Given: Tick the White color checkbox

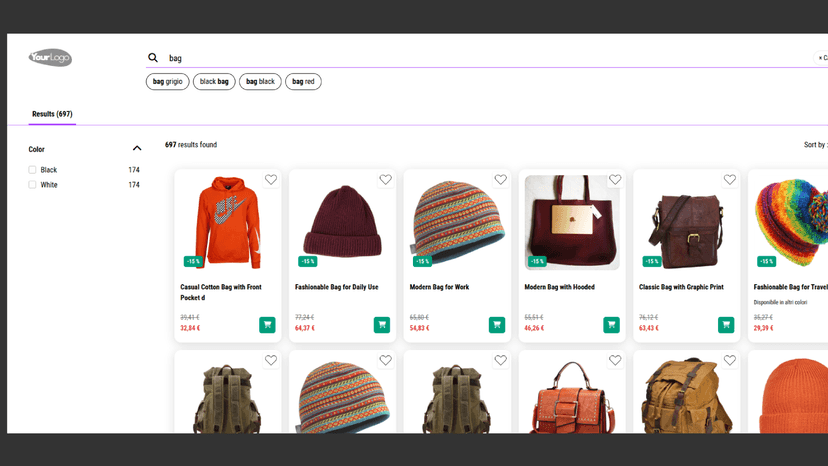Looking at the screenshot, I should pos(32,184).
